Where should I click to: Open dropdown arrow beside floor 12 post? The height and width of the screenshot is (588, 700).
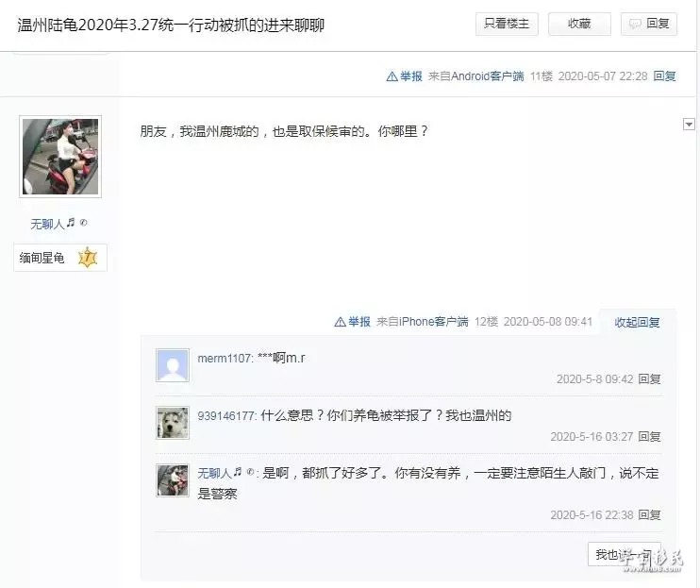tap(689, 125)
